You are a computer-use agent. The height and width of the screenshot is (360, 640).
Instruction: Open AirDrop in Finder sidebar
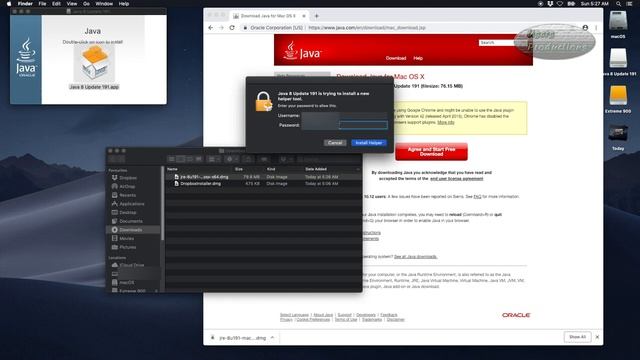click(x=127, y=187)
